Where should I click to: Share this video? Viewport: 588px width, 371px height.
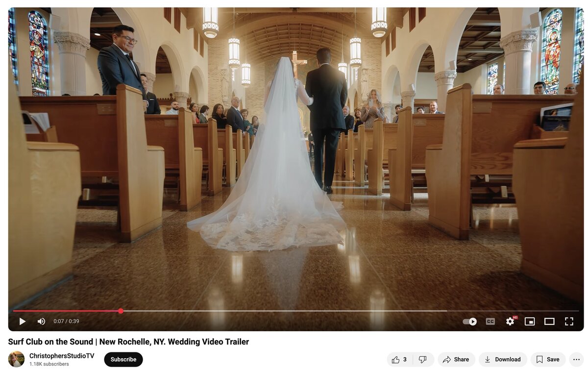[x=456, y=359]
